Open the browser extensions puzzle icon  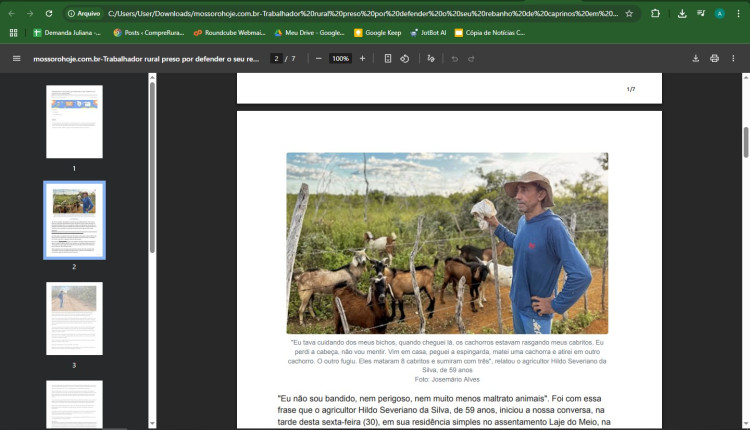pyautogui.click(x=655, y=14)
